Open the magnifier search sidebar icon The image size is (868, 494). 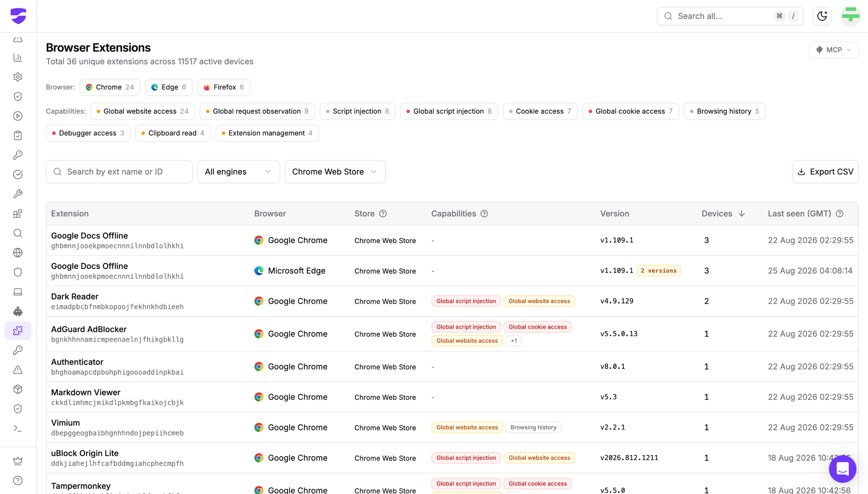coord(18,233)
